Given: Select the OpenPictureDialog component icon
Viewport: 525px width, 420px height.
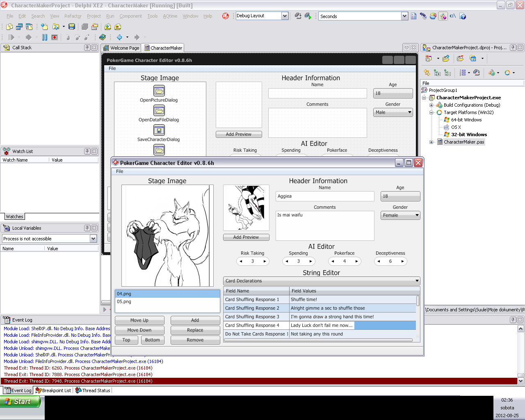Looking at the screenshot, I should pyautogui.click(x=159, y=91).
